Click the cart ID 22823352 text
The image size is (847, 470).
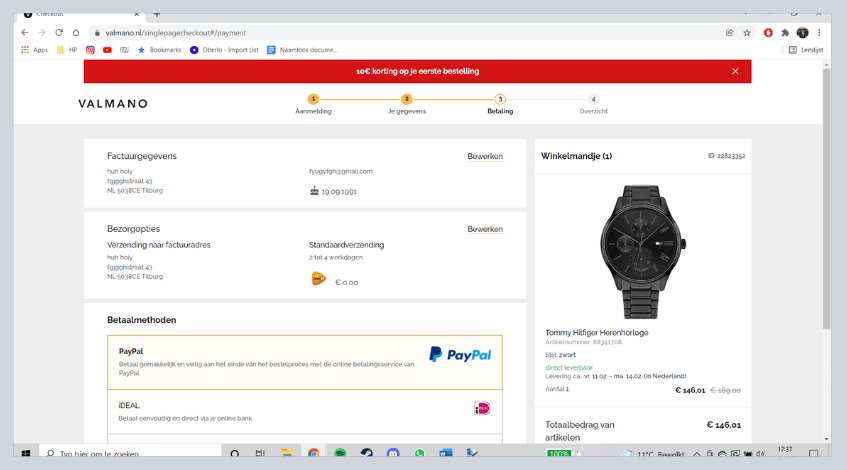click(x=727, y=156)
